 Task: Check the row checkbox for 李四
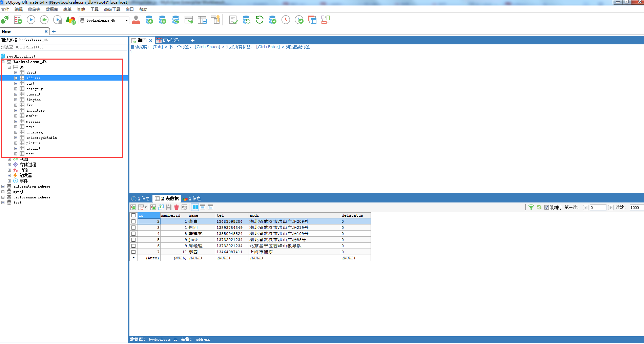(x=133, y=252)
